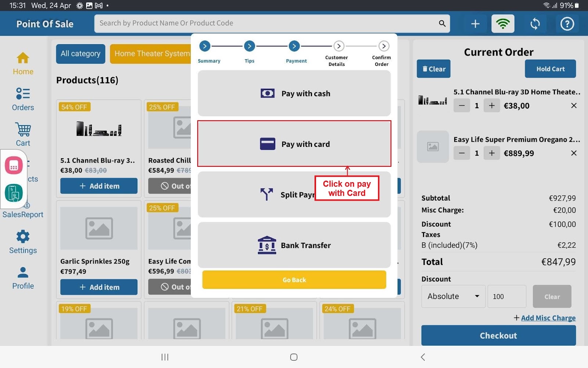Increase quantity of Blu-ray Home Theater item

491,106
